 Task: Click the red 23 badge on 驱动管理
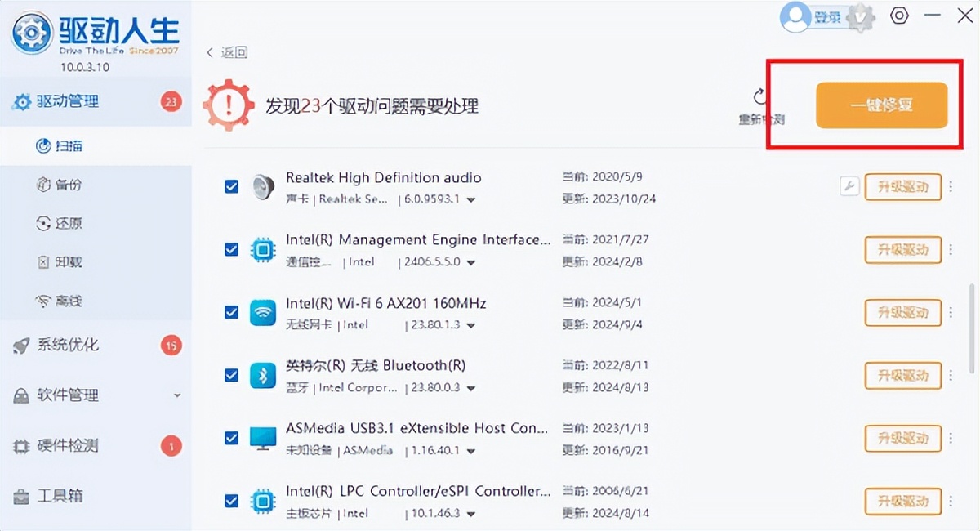(x=171, y=101)
